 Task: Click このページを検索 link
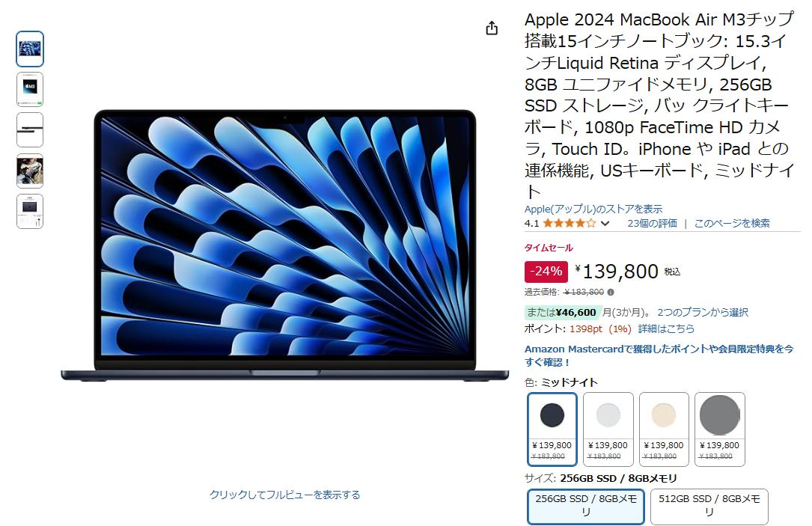pyautogui.click(x=732, y=223)
